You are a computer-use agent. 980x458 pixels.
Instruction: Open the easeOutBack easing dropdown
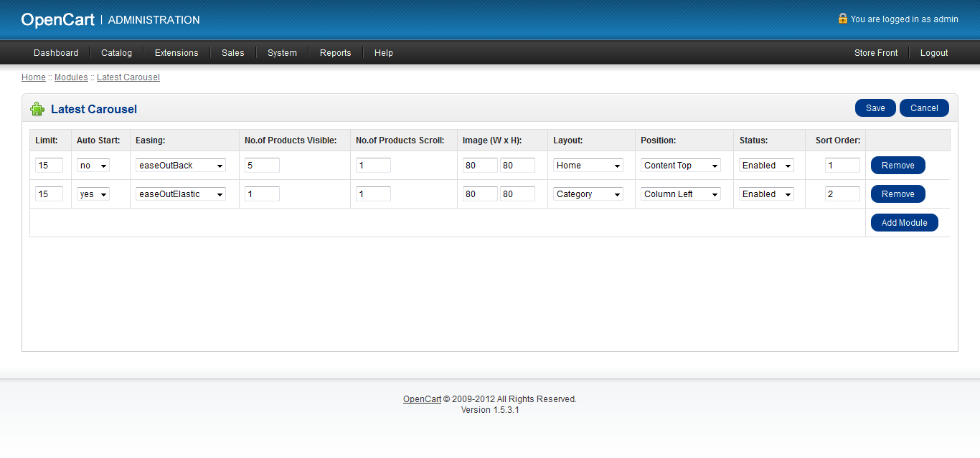click(x=181, y=166)
